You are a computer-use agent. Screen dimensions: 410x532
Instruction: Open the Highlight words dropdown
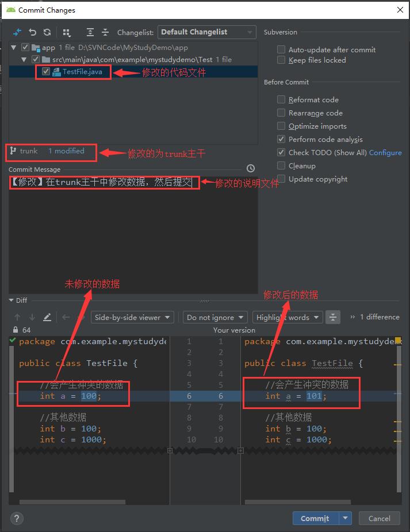coord(288,317)
